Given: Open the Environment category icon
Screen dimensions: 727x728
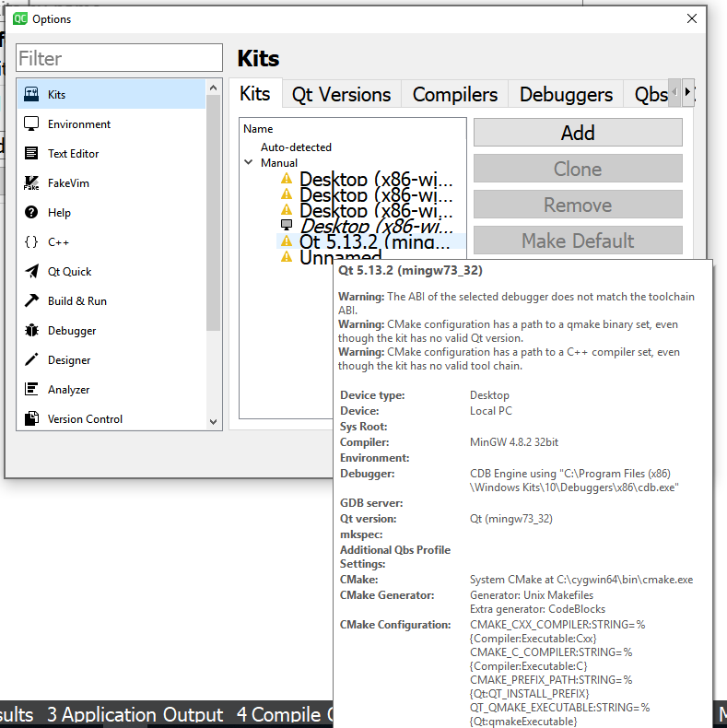Looking at the screenshot, I should point(31,124).
